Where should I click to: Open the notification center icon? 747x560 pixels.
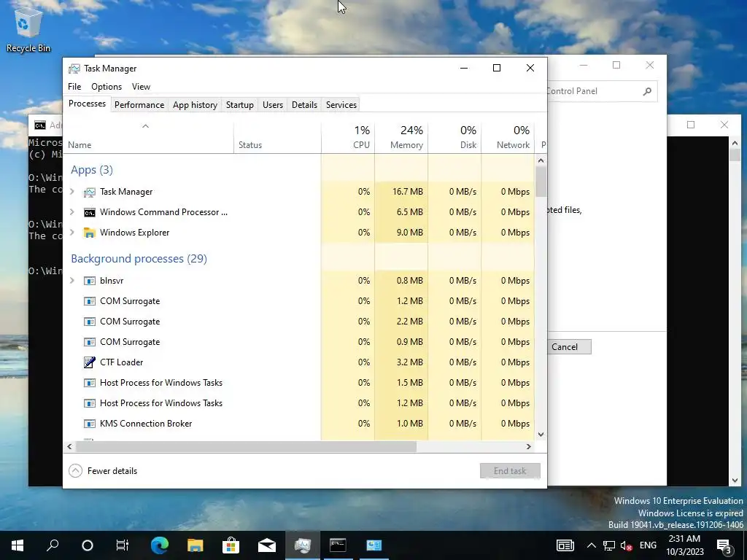click(x=724, y=546)
